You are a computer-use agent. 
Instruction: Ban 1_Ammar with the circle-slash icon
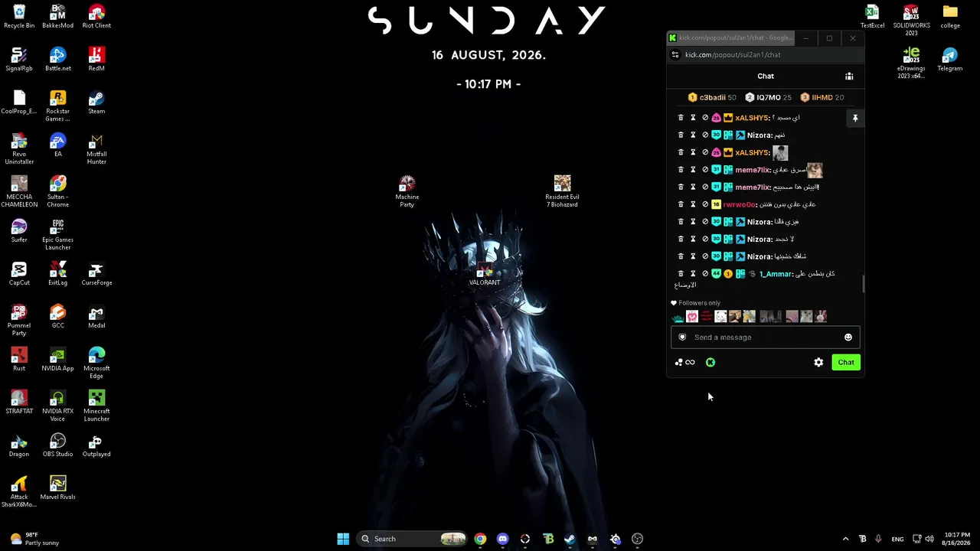point(705,273)
